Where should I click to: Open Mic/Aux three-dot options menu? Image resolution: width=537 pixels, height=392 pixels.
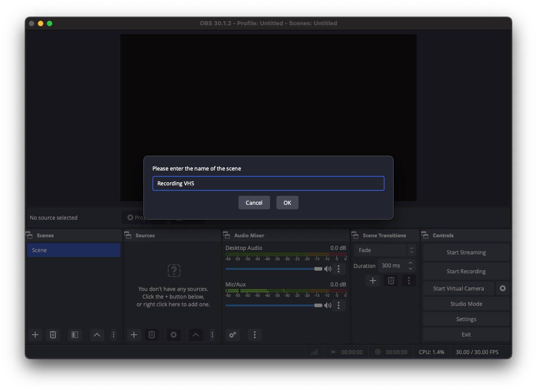pos(339,305)
